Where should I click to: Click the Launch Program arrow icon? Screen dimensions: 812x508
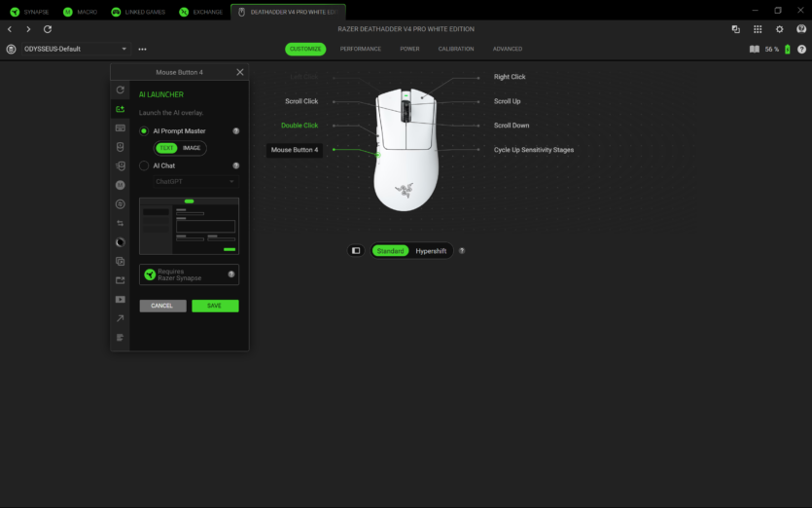120,318
